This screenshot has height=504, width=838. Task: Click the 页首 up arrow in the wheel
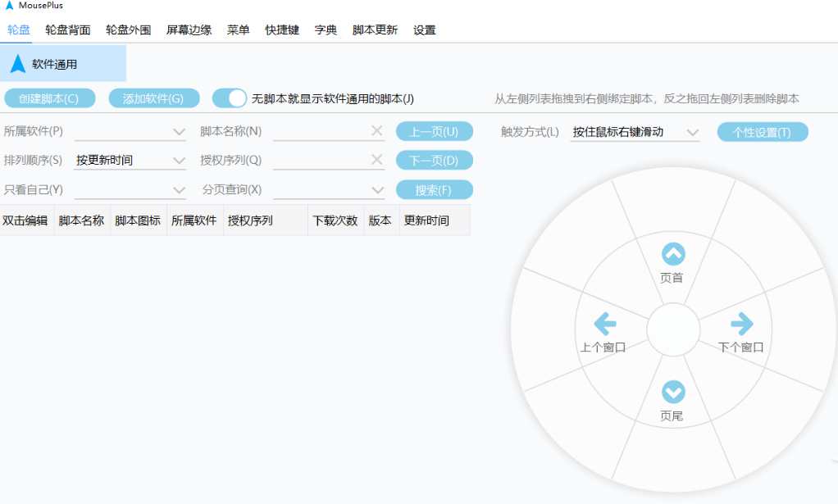(x=672, y=253)
